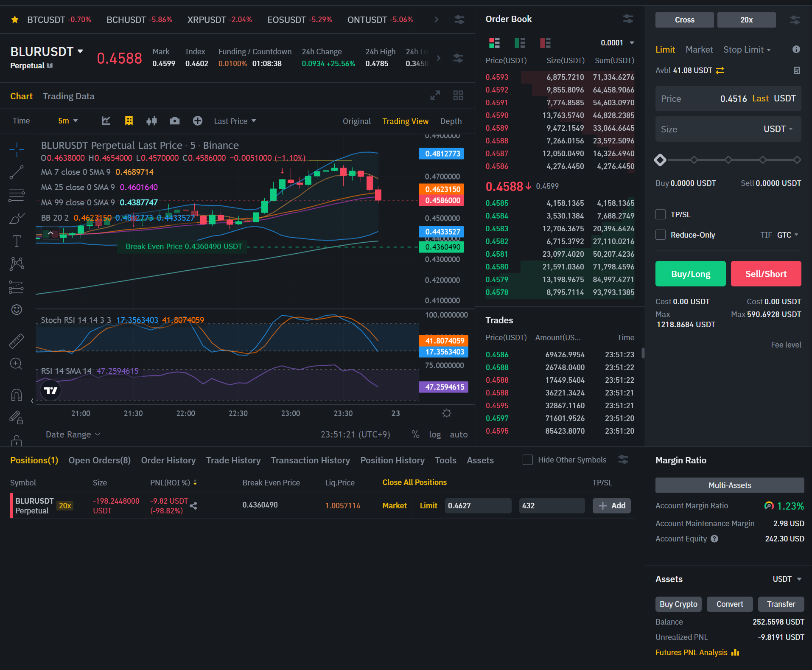
Task: Toggle percent scale on chart
Action: coord(415,435)
